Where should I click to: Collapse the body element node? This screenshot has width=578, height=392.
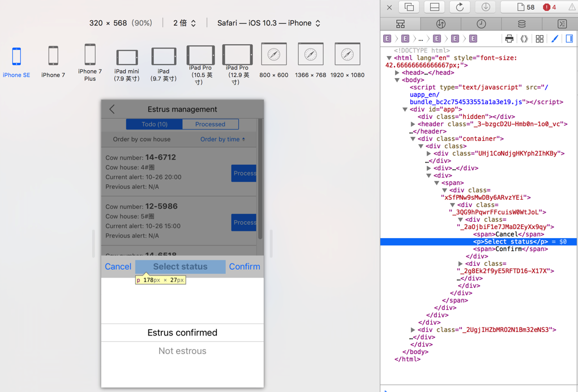[397, 80]
